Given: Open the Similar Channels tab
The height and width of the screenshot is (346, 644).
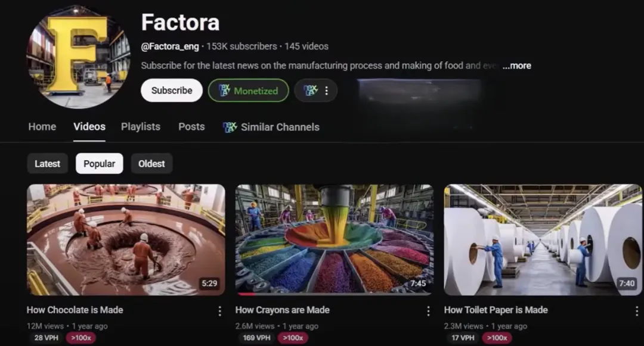Looking at the screenshot, I should click(271, 127).
